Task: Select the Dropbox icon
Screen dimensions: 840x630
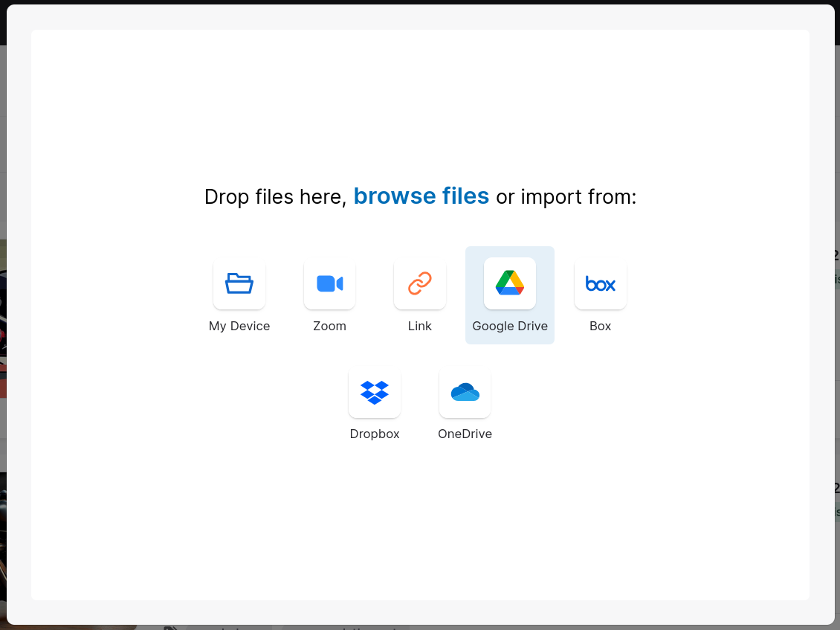Action: point(375,392)
